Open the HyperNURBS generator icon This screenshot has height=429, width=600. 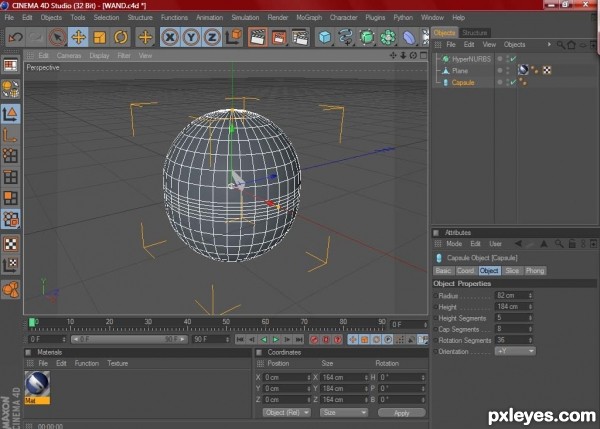coord(367,38)
